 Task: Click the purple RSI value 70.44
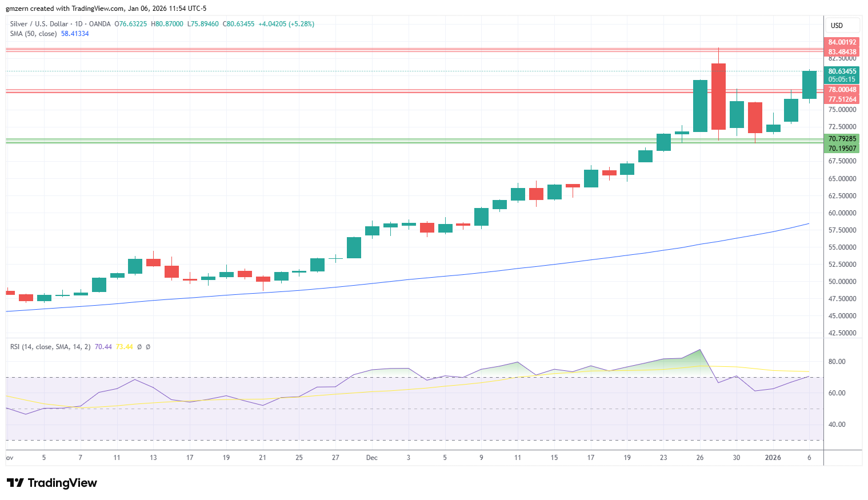coord(103,347)
